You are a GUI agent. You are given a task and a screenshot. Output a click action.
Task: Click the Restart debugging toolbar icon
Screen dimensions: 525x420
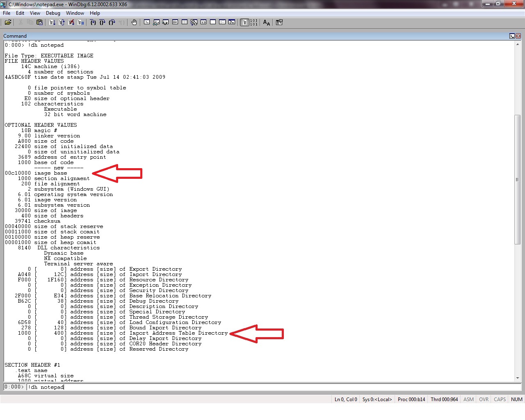click(x=62, y=23)
